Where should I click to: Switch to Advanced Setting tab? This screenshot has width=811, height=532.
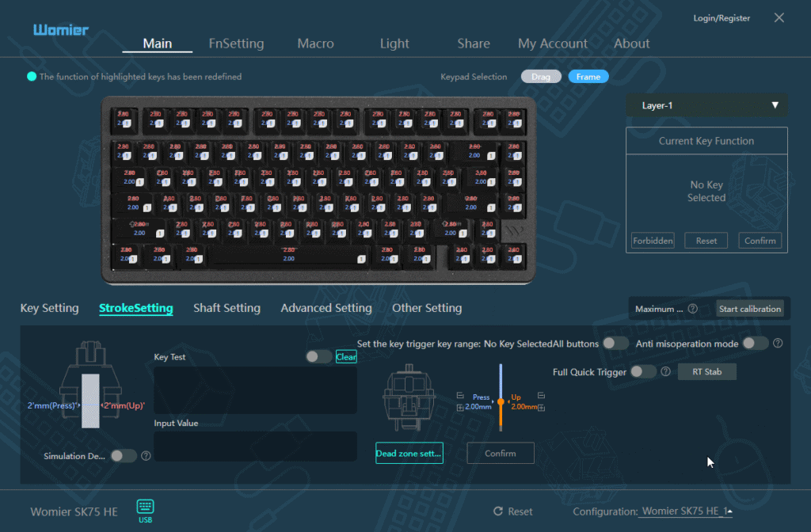click(326, 308)
